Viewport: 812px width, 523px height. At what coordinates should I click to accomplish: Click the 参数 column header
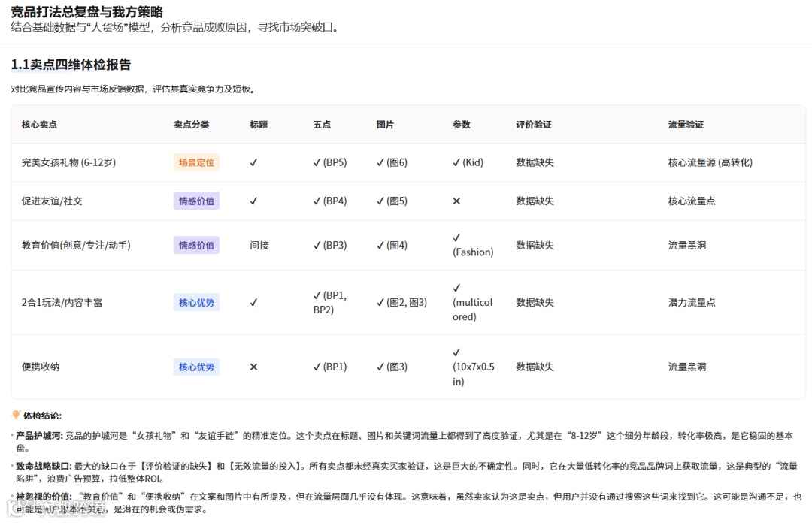click(462, 124)
